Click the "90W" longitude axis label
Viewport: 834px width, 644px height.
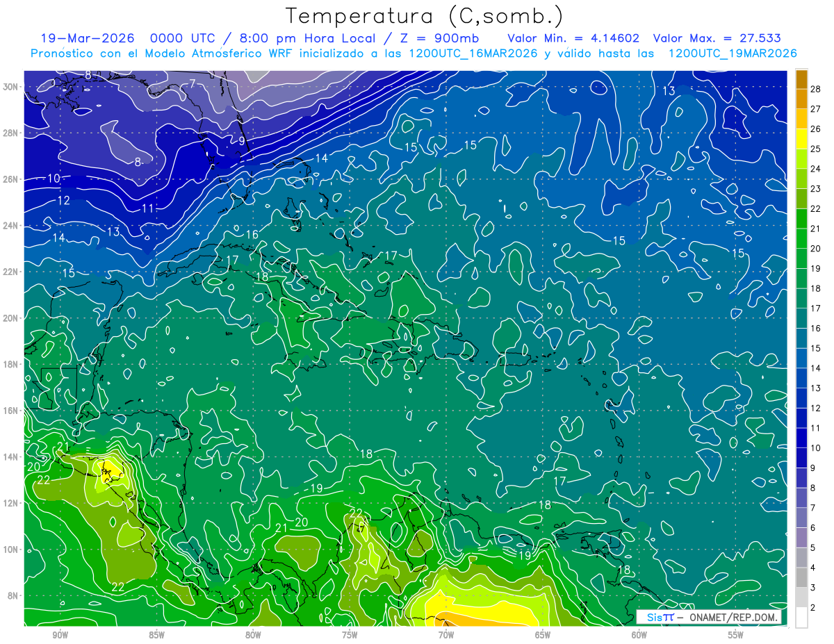click(60, 635)
